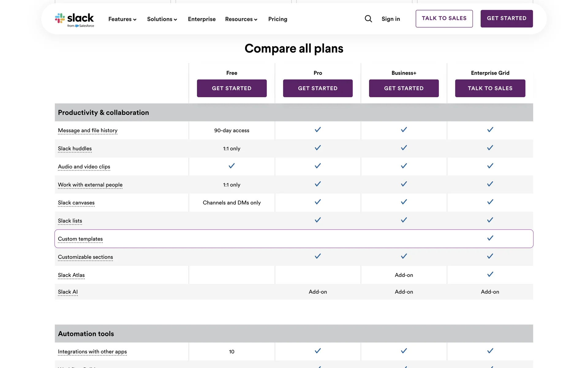
Task: Expand the Resources dropdown menu
Action: pos(241,19)
